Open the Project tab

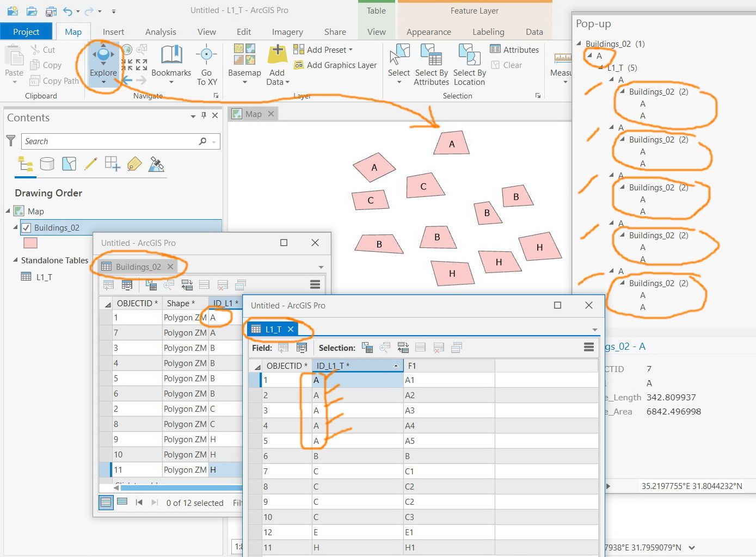26,32
